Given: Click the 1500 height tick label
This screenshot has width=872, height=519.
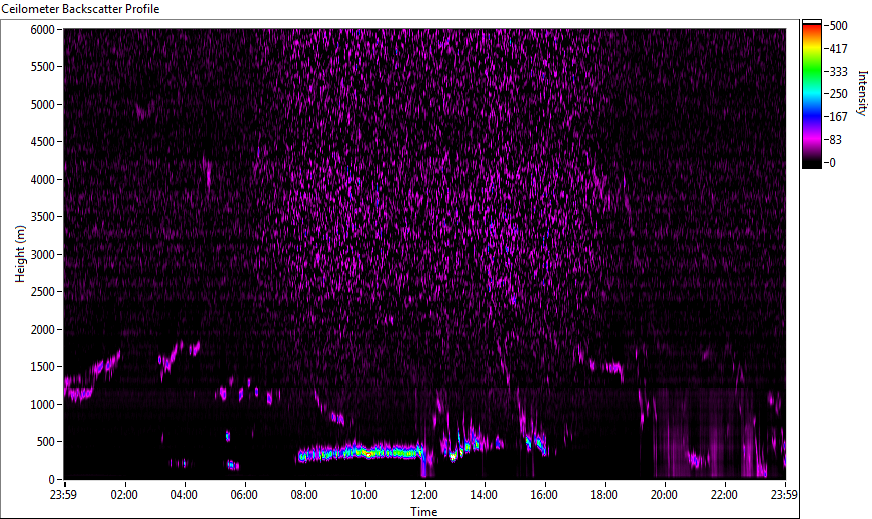Looking at the screenshot, I should coord(43,367).
